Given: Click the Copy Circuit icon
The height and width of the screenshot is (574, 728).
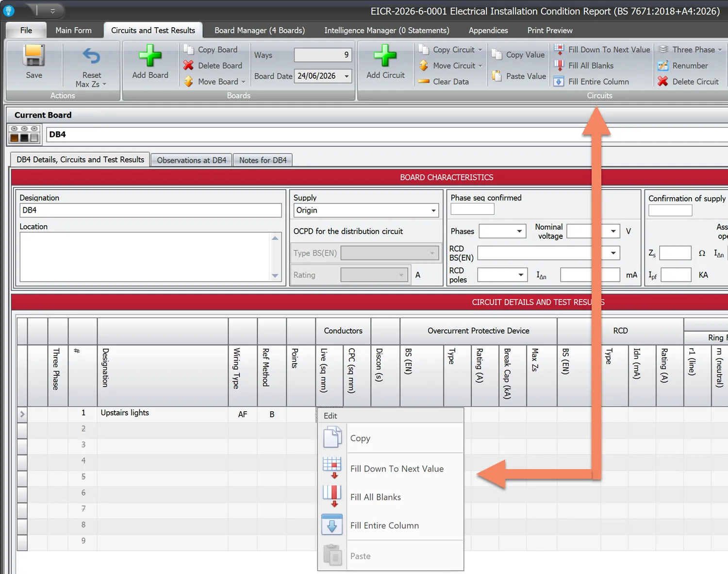Looking at the screenshot, I should tap(424, 50).
